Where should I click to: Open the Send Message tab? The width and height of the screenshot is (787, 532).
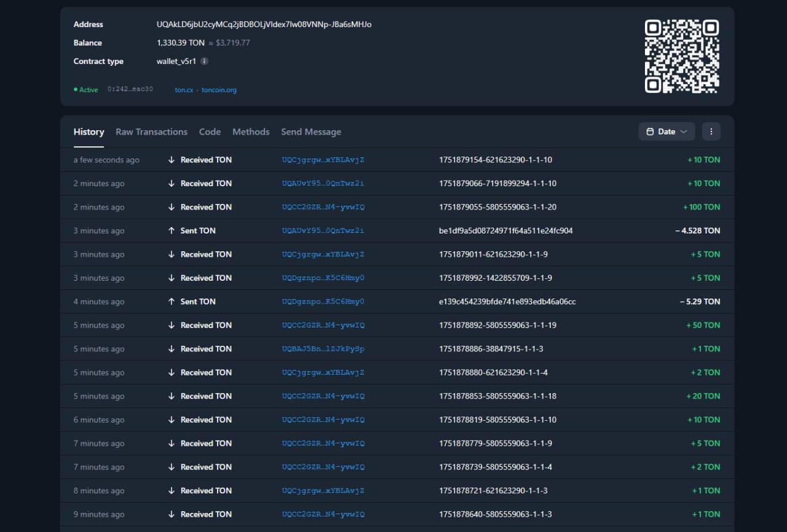[311, 131]
